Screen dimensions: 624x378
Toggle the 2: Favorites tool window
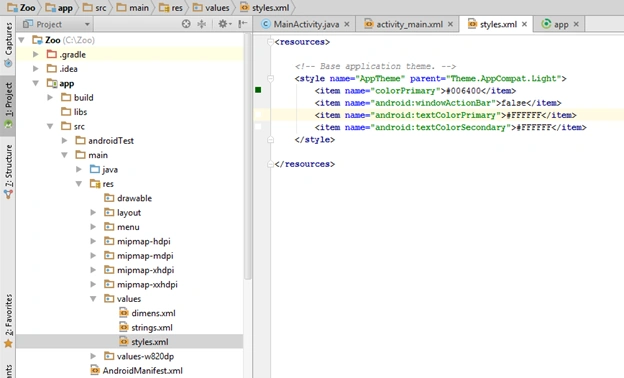pos(8,320)
